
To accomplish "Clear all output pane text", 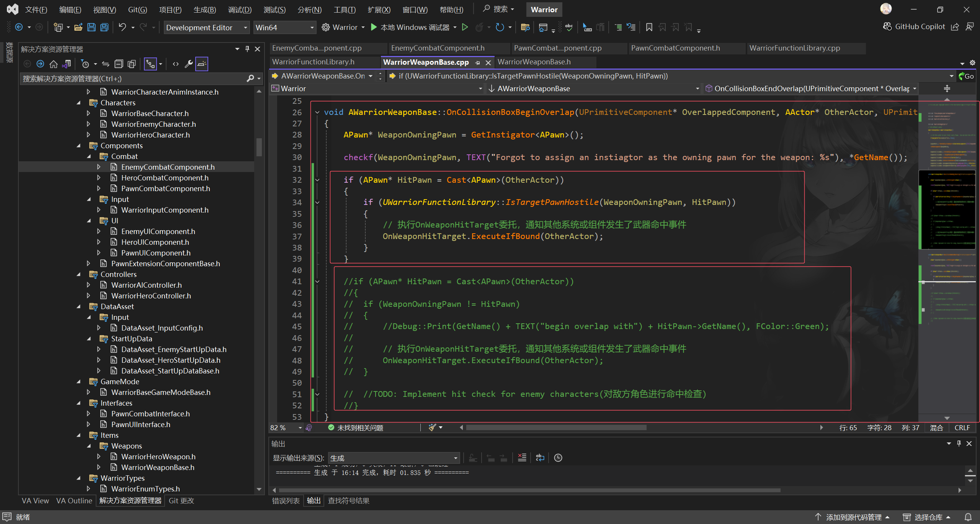I will [522, 458].
